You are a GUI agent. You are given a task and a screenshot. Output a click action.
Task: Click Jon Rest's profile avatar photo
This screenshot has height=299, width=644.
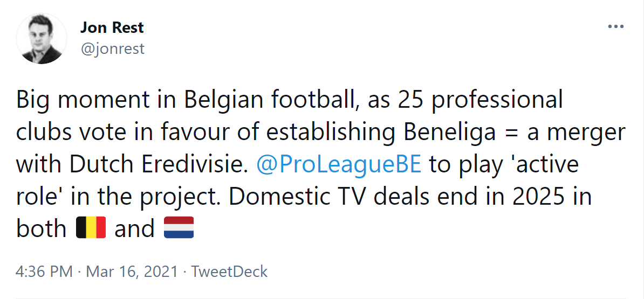pos(41,39)
